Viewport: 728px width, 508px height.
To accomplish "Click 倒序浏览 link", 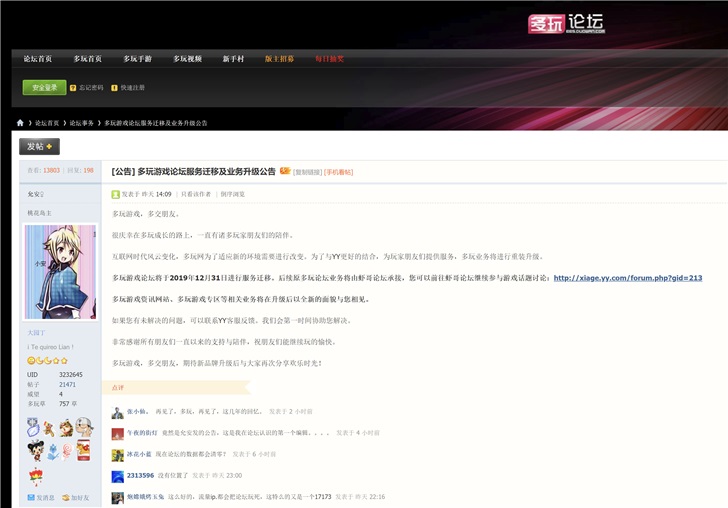I will pos(233,194).
